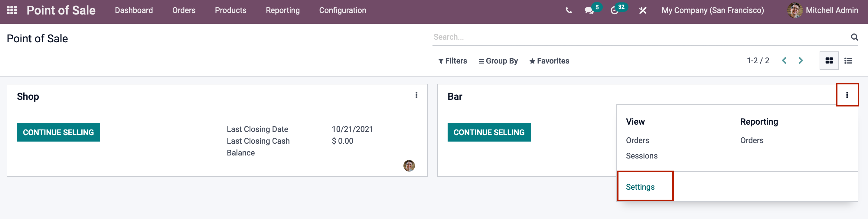Viewport: 868px width, 219px height.
Task: Click the search magnifier icon
Action: [x=854, y=37]
